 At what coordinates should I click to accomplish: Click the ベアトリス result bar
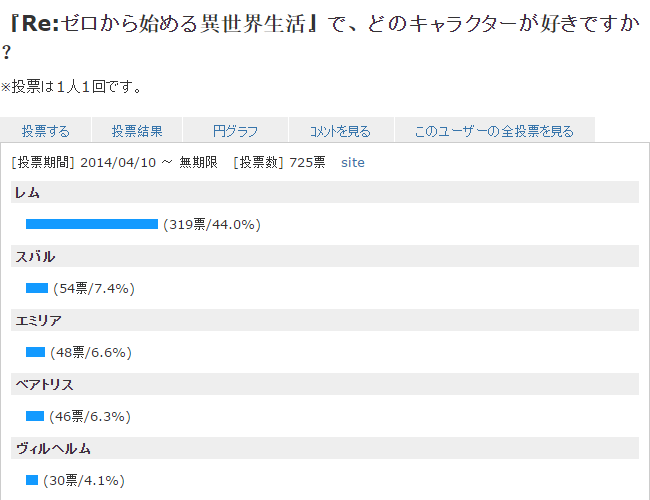pos(35,416)
